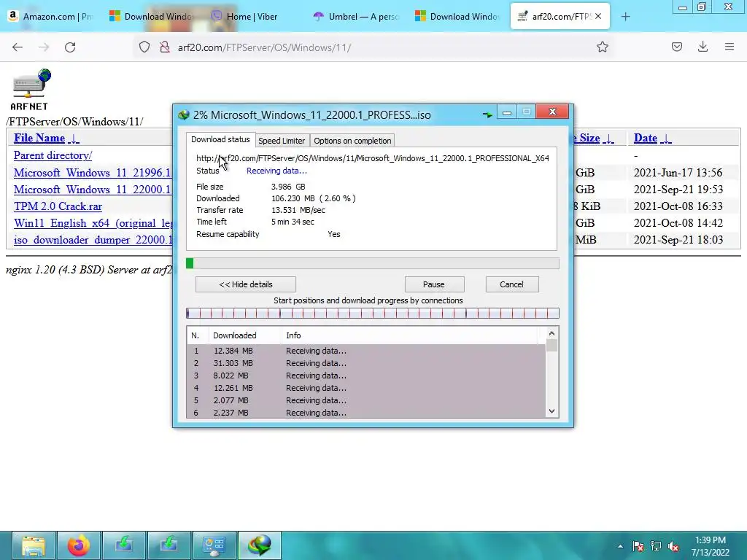
Task: Click the Downloaded column header
Action: pyautogui.click(x=245, y=335)
